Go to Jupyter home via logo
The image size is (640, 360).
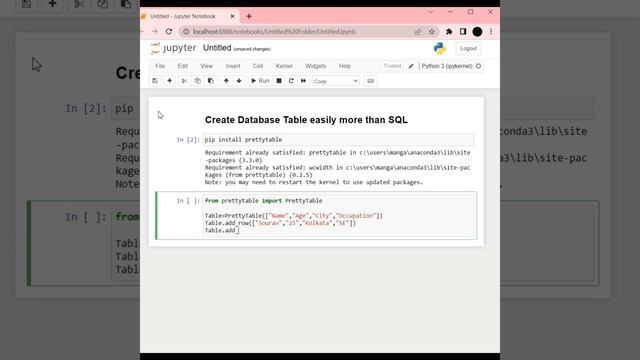coord(173,48)
